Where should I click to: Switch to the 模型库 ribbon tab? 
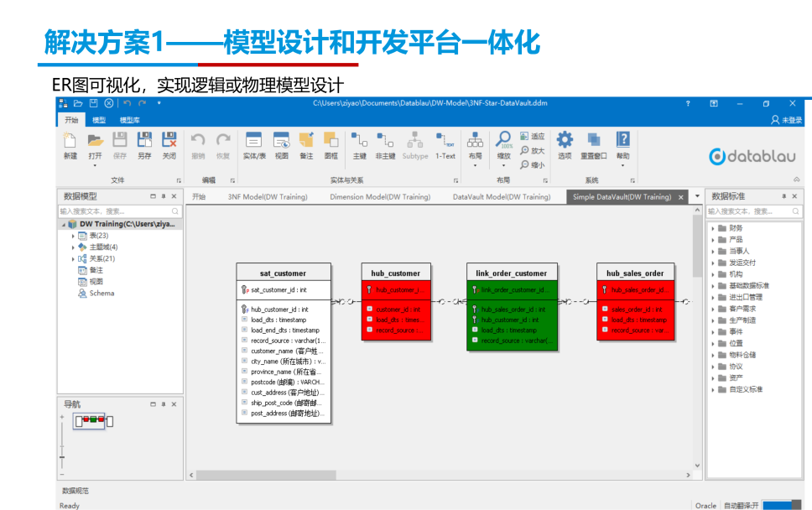tap(129, 121)
